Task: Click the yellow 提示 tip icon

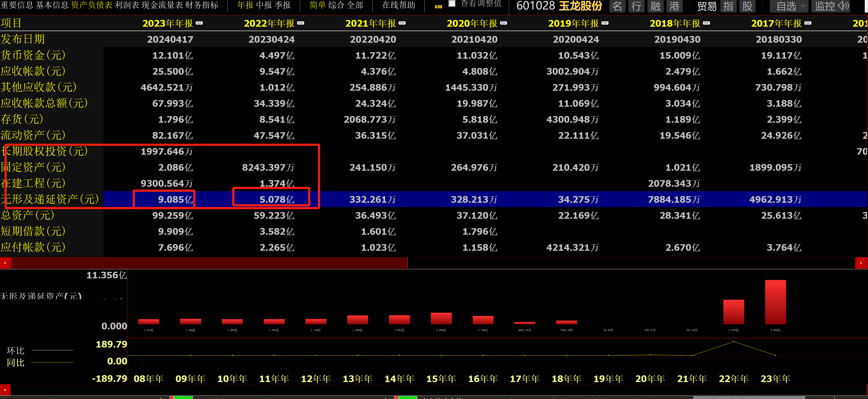Action: pos(438,6)
